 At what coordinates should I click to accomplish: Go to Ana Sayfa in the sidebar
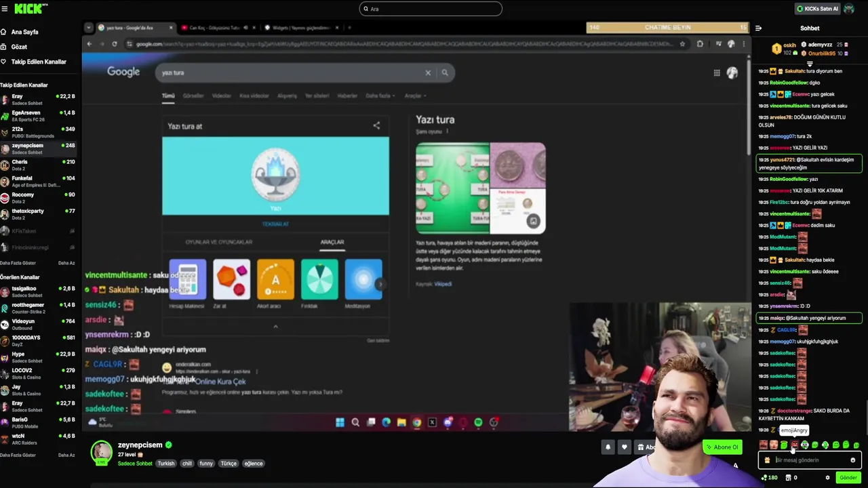pyautogui.click(x=20, y=32)
